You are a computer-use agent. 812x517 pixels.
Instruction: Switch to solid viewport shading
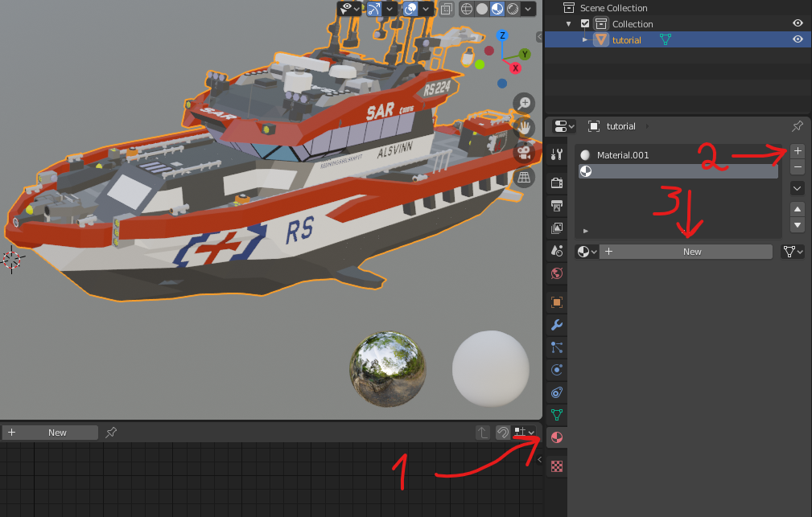482,9
